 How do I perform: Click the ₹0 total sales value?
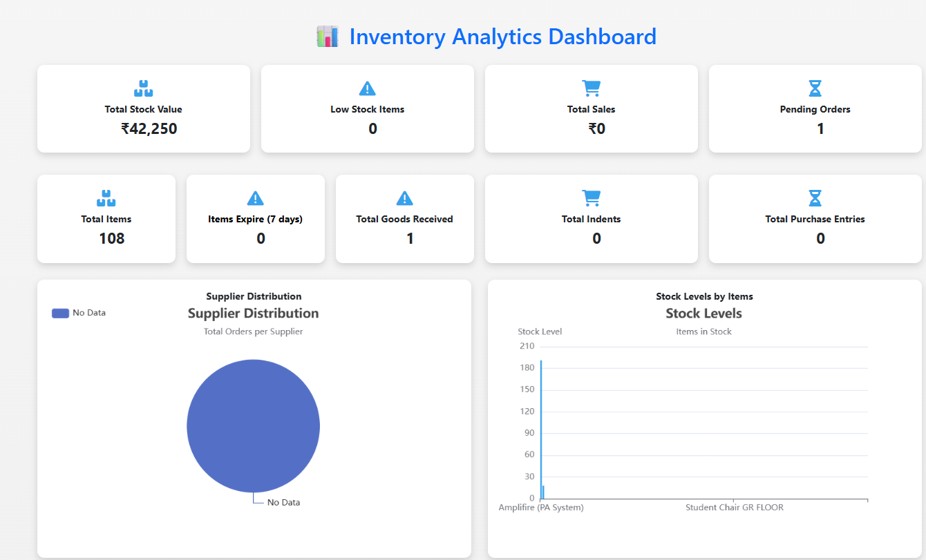(x=597, y=128)
